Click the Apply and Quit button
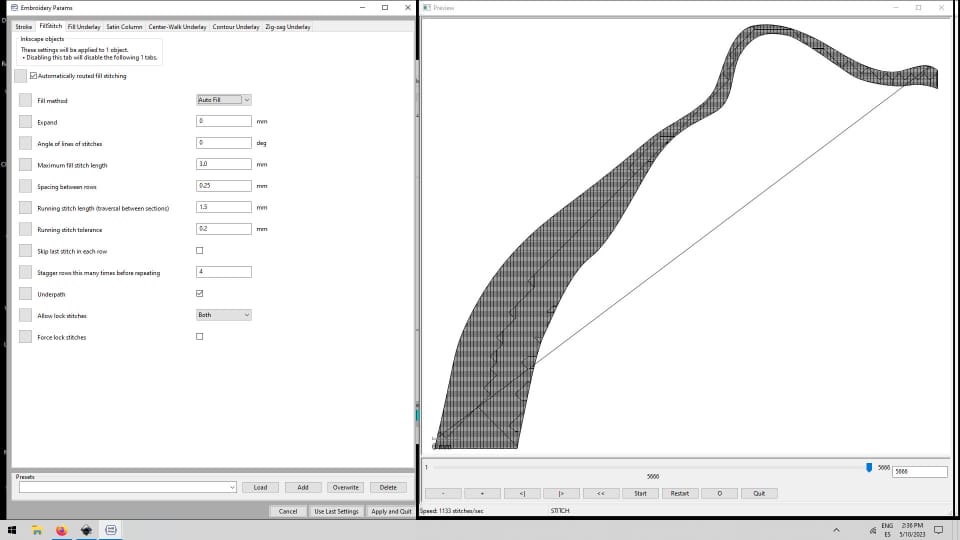The height and width of the screenshot is (540, 960). click(390, 511)
